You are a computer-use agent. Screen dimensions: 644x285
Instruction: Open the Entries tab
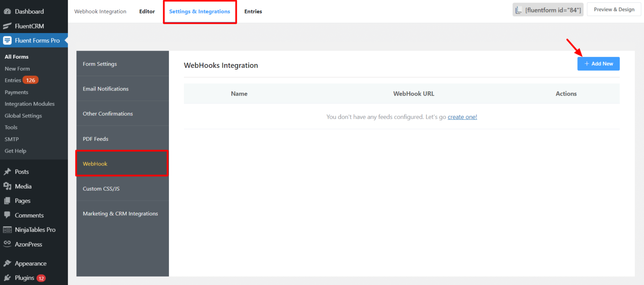tap(253, 11)
